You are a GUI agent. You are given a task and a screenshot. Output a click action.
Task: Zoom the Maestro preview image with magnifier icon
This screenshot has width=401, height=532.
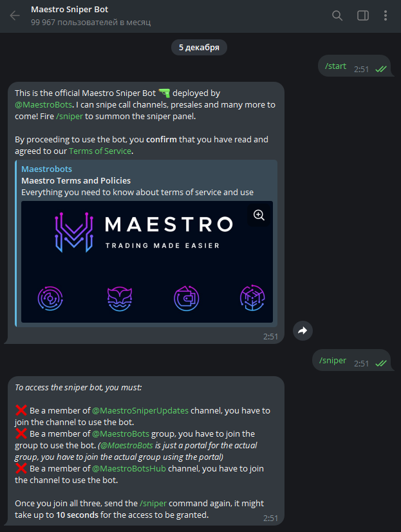(259, 214)
